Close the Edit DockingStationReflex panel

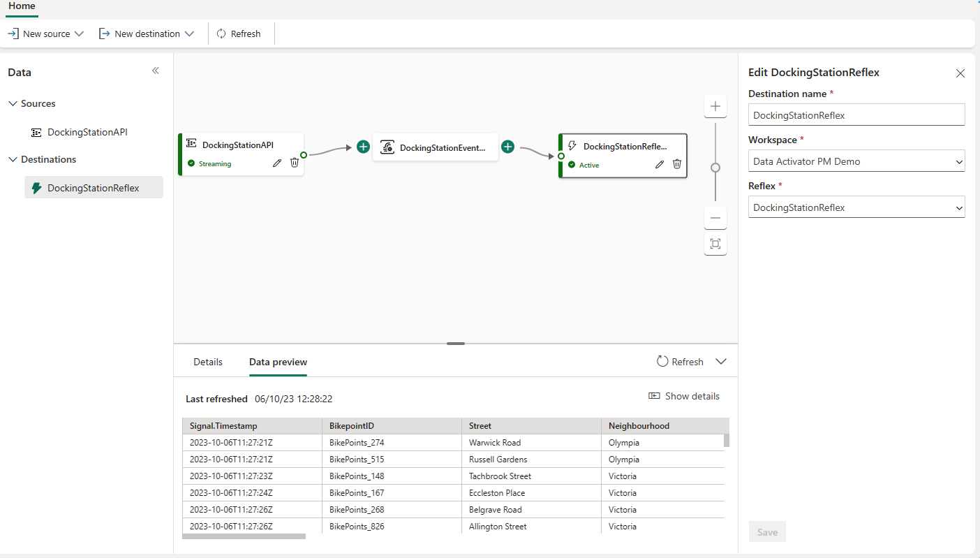tap(960, 73)
